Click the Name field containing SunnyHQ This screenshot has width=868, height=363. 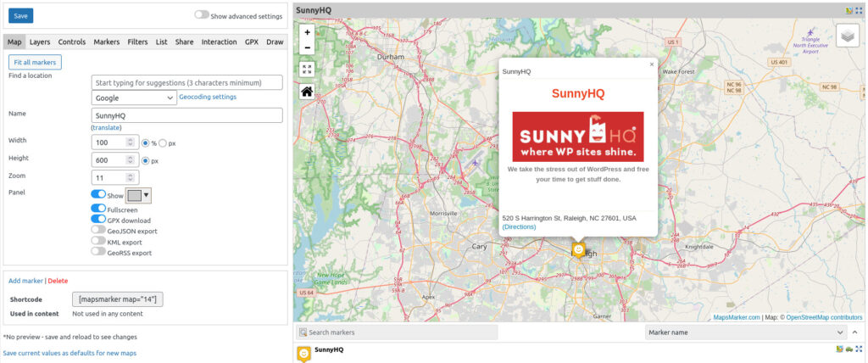(187, 115)
